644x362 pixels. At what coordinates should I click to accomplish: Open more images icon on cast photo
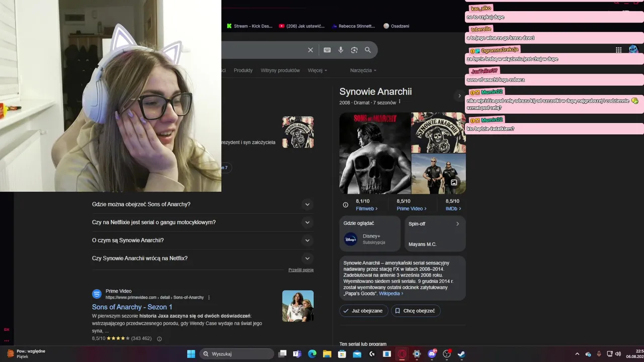click(454, 183)
